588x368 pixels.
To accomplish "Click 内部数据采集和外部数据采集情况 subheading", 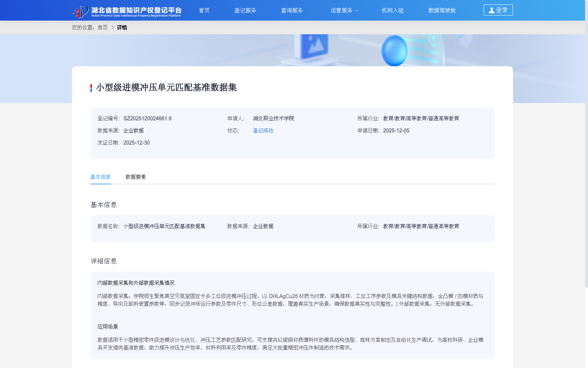I will coord(136,283).
